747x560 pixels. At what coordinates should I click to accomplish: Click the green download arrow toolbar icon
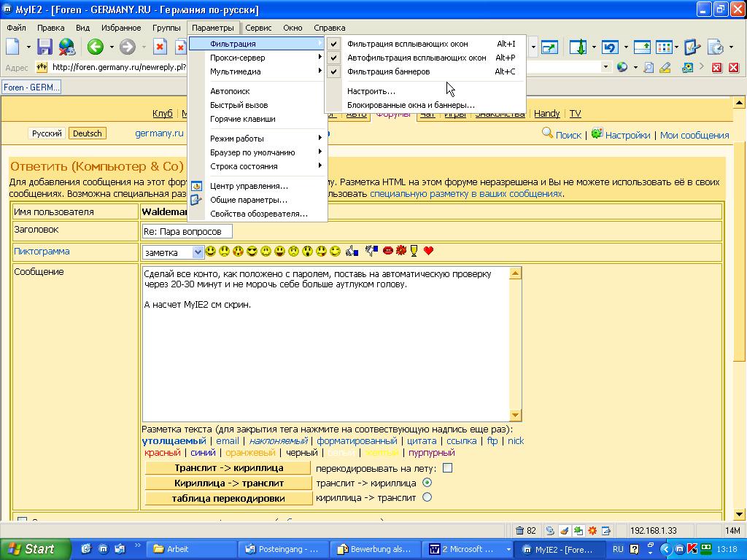pyautogui.click(x=578, y=47)
